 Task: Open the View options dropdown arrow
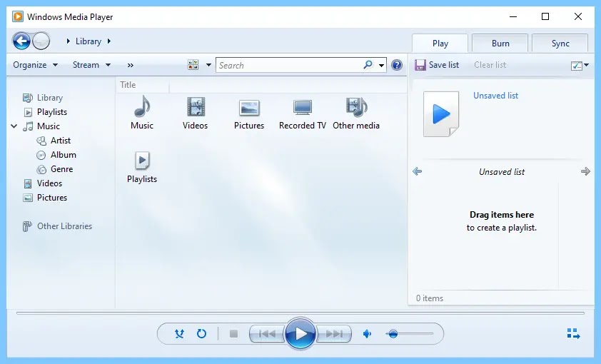pyautogui.click(x=208, y=65)
